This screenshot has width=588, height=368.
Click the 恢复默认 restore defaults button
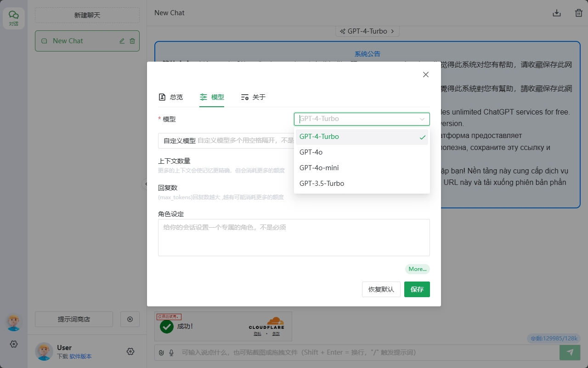[x=381, y=289]
